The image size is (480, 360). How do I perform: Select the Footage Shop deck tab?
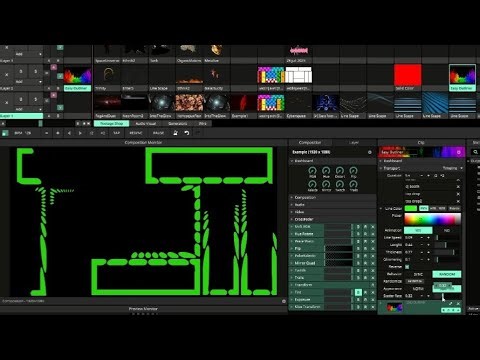pyautogui.click(x=111, y=123)
